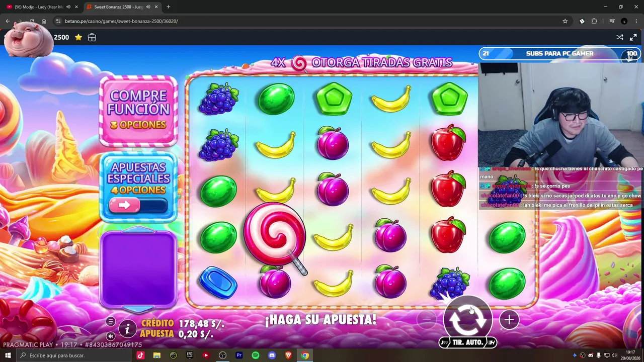Open the Chrome profile avatar
644x362 pixels.
(x=624, y=21)
